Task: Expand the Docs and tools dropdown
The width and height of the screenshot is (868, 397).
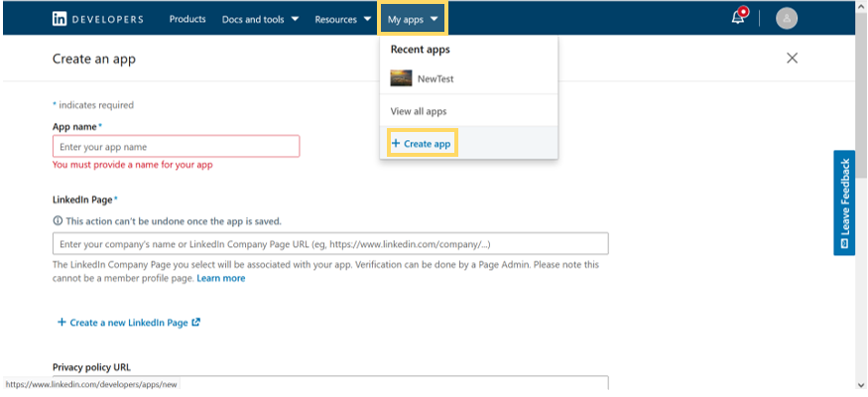Action: pos(260,20)
